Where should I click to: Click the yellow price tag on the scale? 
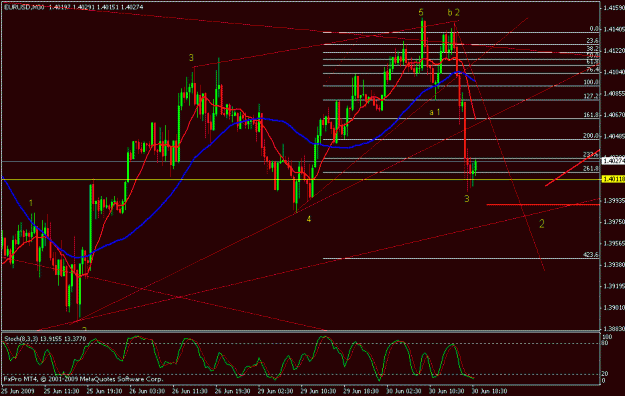[x=613, y=179]
